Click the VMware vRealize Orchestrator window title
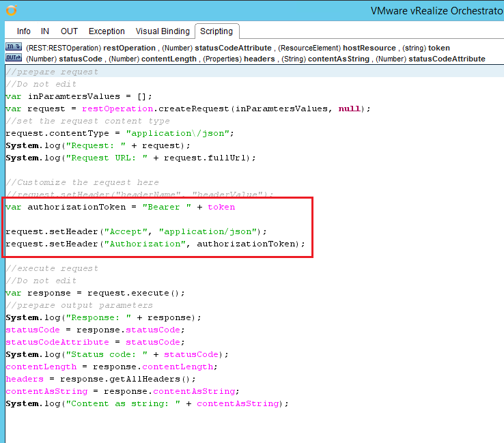This screenshot has width=504, height=443. point(437,11)
